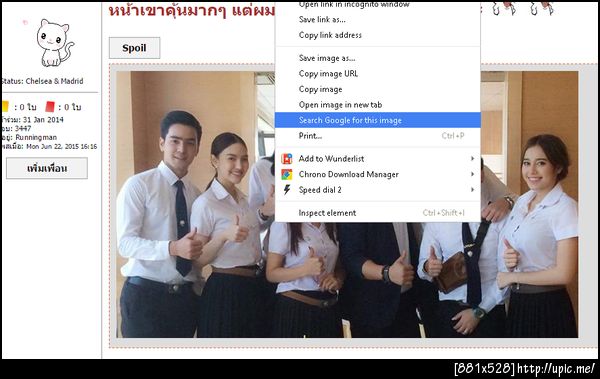The width and height of the screenshot is (600, 379).
Task: Open Chrono Download Manager submenu
Action: pyautogui.click(x=377, y=174)
